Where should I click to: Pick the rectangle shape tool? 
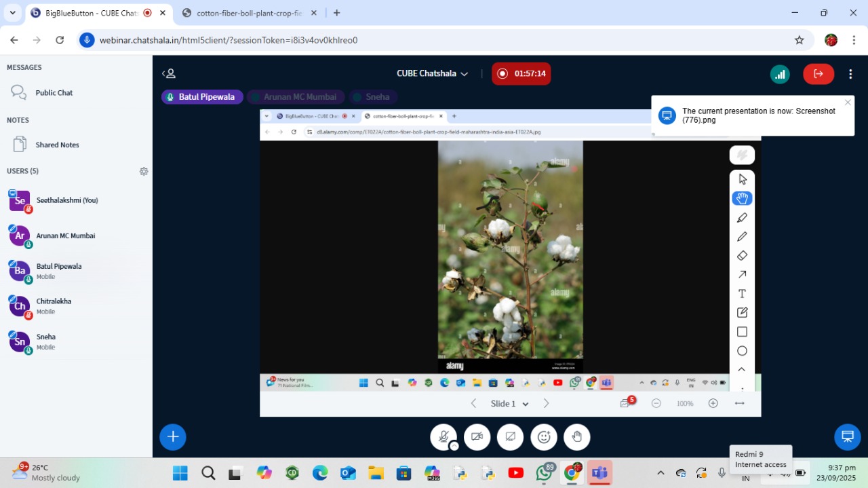click(742, 332)
